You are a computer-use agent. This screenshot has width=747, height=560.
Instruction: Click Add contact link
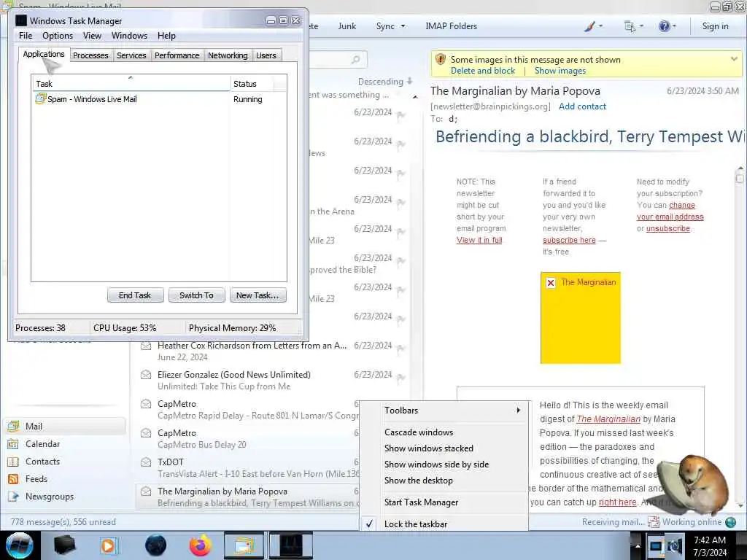tap(582, 106)
